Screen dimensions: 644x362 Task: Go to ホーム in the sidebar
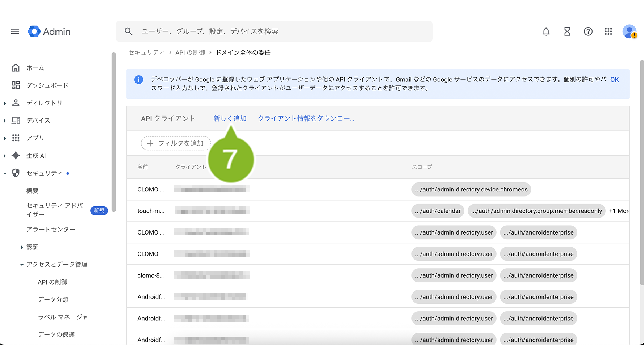click(x=35, y=68)
